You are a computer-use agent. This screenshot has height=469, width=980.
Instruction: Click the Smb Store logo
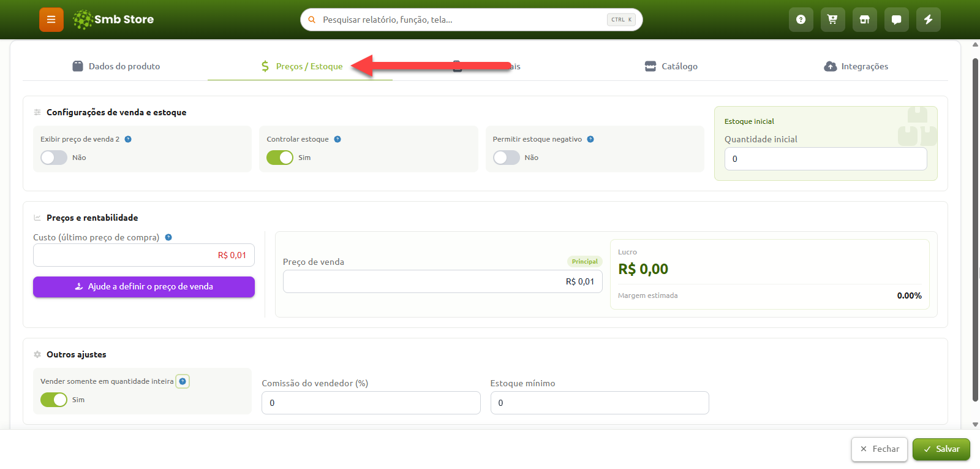click(x=113, y=20)
